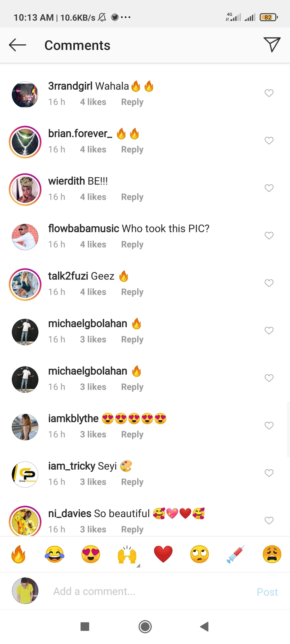Click the Add a comment field
The height and width of the screenshot is (644, 290).
[x=149, y=591]
